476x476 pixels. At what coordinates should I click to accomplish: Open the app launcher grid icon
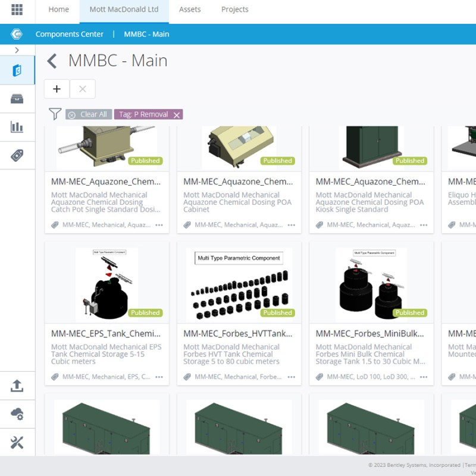coord(17,10)
